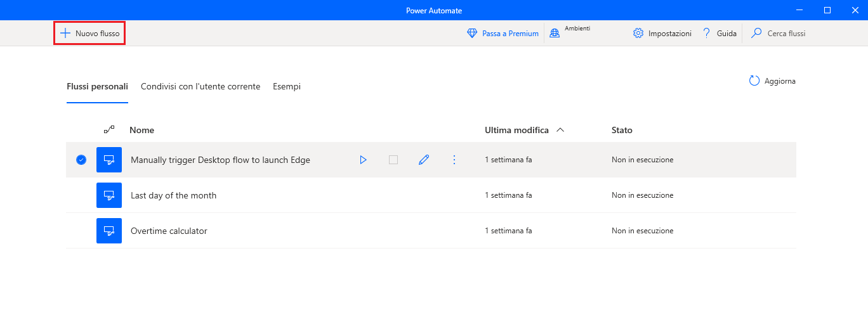
Task: Edit the Manually trigger Desktop flow with pencil
Action: point(424,160)
